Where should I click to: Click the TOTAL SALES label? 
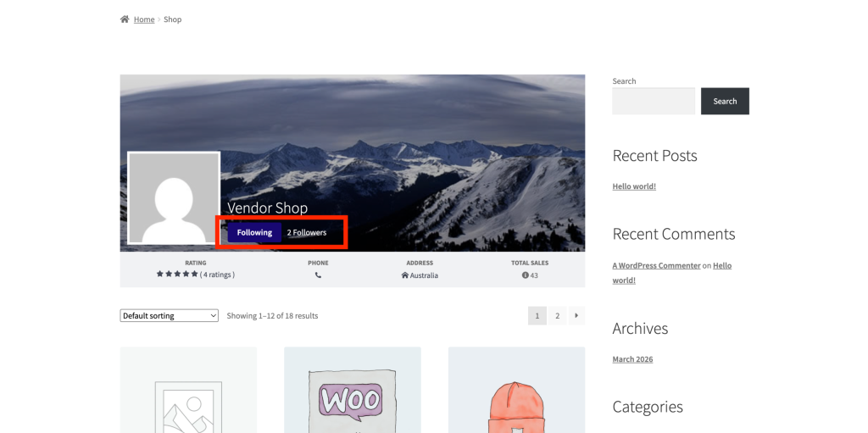tap(530, 263)
